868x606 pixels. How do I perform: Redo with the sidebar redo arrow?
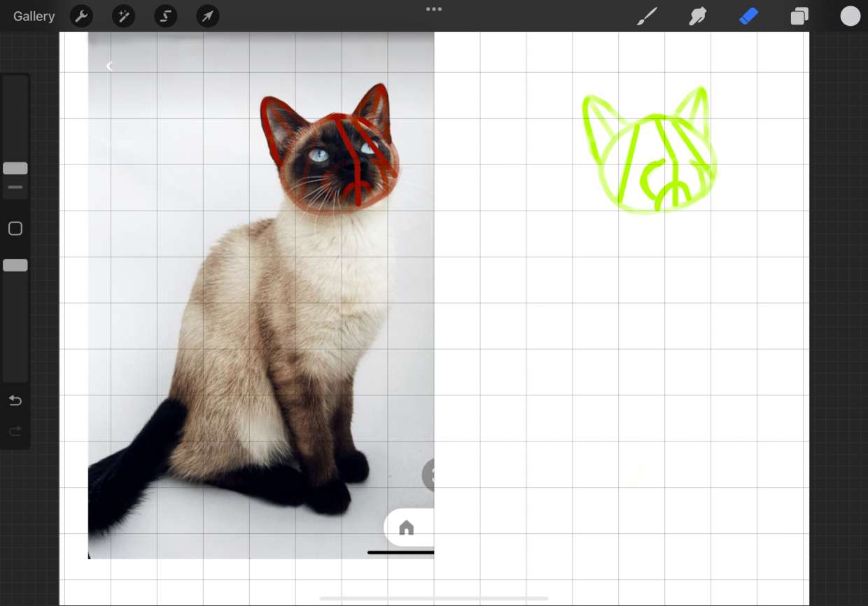[x=15, y=431]
